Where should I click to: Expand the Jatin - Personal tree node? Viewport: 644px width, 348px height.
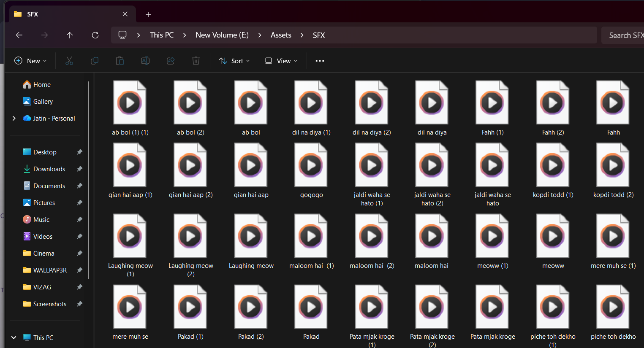tap(14, 119)
